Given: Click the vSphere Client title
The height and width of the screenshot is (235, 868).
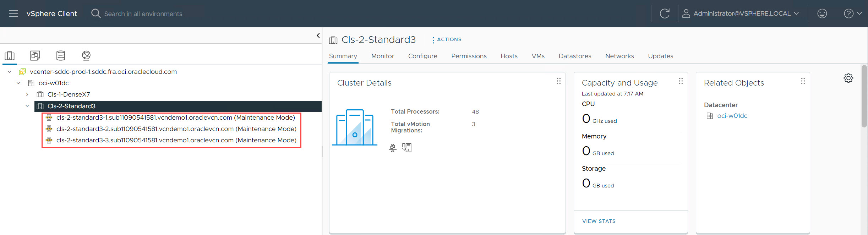Looking at the screenshot, I should click(x=51, y=13).
